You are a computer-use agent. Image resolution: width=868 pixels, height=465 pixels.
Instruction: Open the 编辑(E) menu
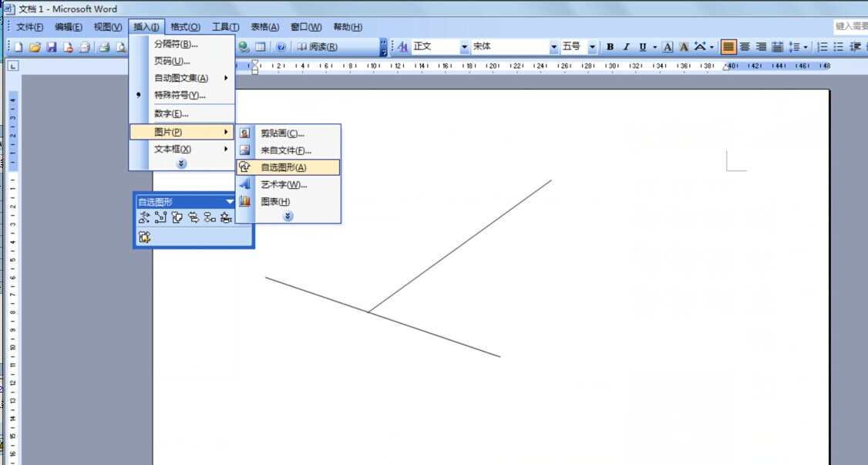click(x=68, y=26)
